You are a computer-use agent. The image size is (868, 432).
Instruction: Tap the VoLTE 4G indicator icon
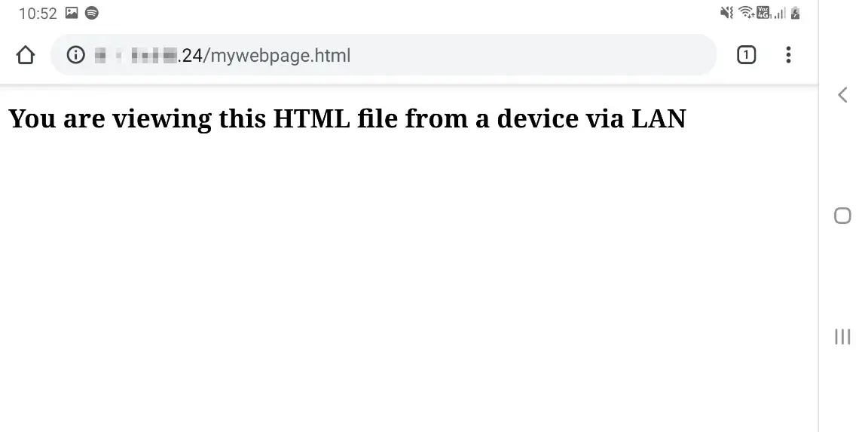coord(763,13)
